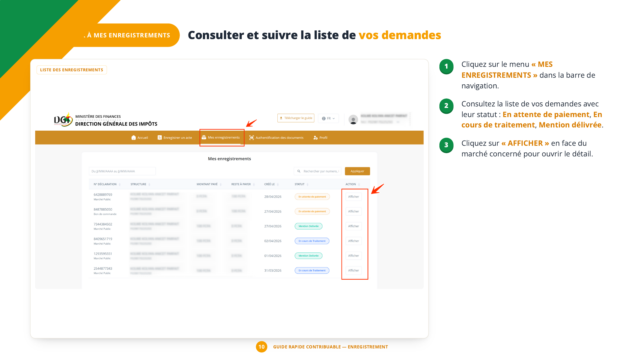Click declaration number 1293595551
Screen dimensions: 644x362
coord(103,254)
